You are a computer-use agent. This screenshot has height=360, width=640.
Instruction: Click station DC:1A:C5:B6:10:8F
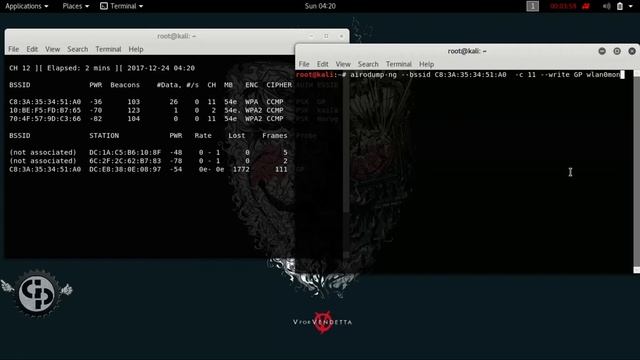(125, 152)
